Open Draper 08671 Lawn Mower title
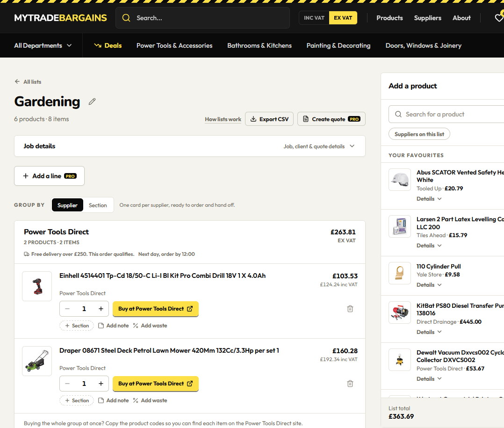This screenshot has width=504, height=428. click(169, 351)
